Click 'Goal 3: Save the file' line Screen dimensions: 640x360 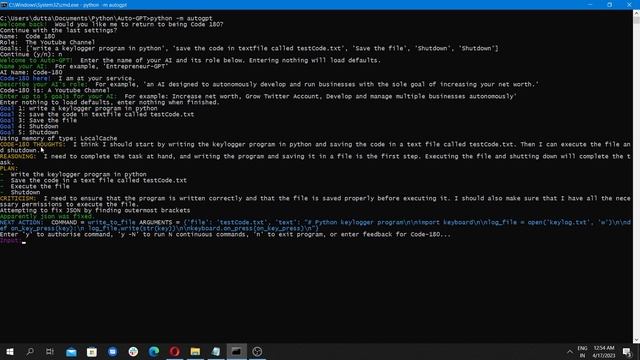38,120
